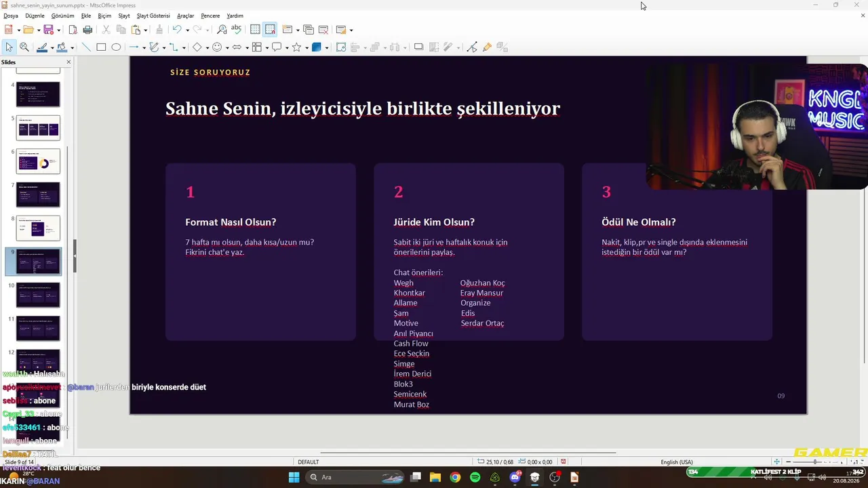The width and height of the screenshot is (868, 488).
Task: Open the line color dropdown arrow
Action: [52, 47]
